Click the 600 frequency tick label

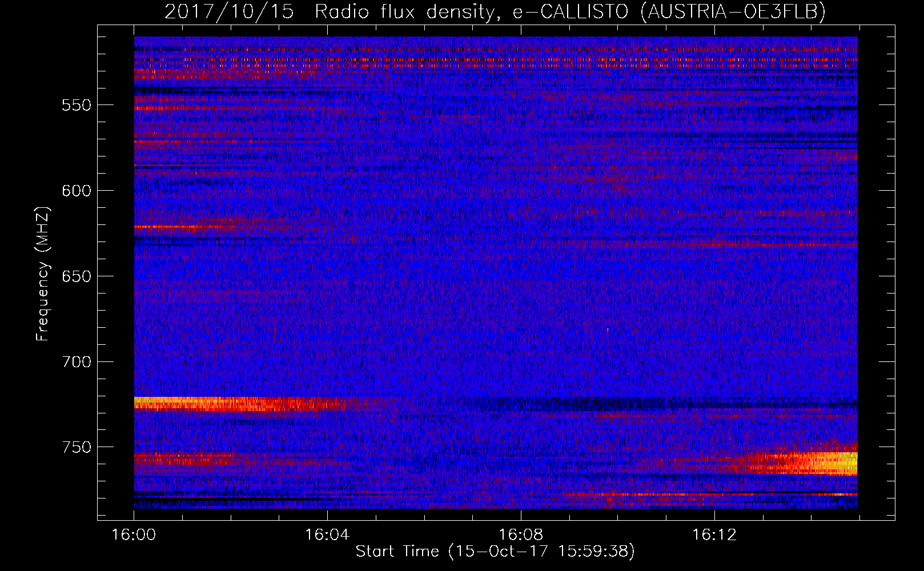pyautogui.click(x=77, y=191)
